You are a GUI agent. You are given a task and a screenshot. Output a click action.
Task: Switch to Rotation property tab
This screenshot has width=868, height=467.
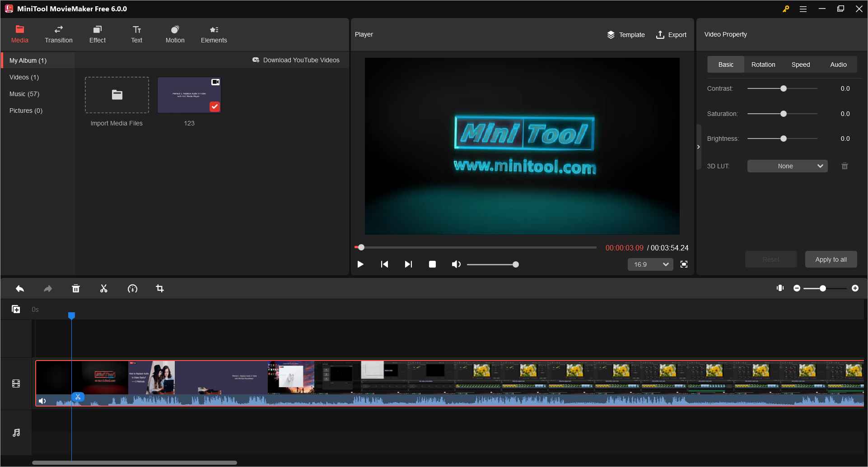(763, 65)
